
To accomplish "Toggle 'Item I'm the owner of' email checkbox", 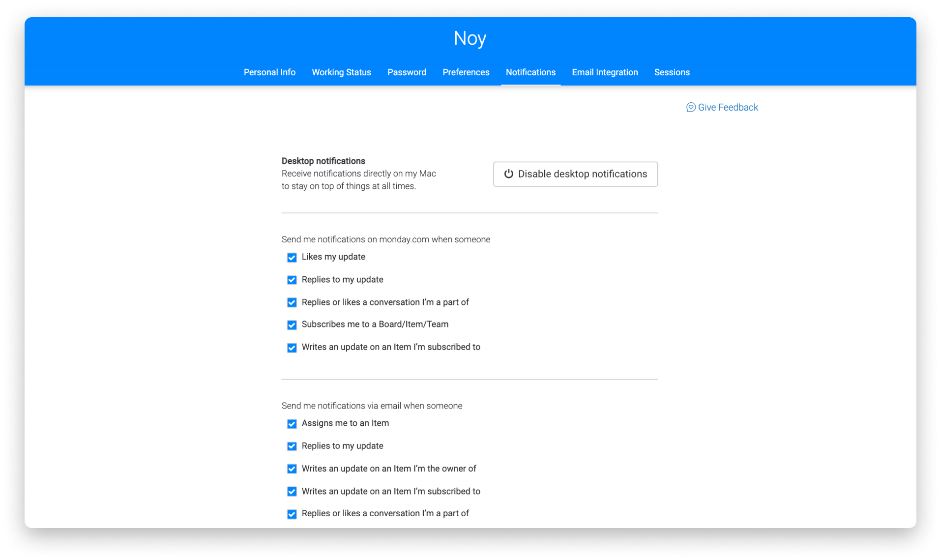I will click(292, 469).
